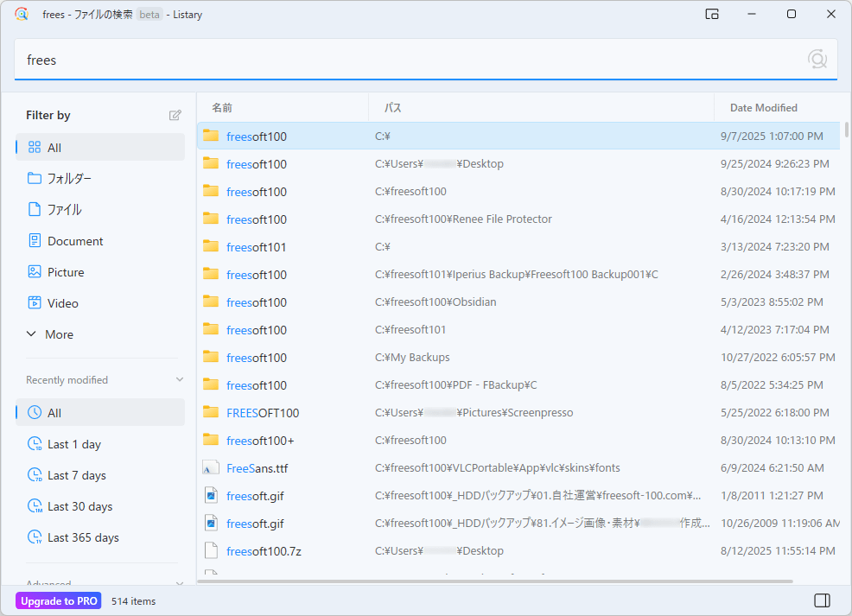Click the FreeSans.ttf file name
The height and width of the screenshot is (616, 852).
pos(257,468)
